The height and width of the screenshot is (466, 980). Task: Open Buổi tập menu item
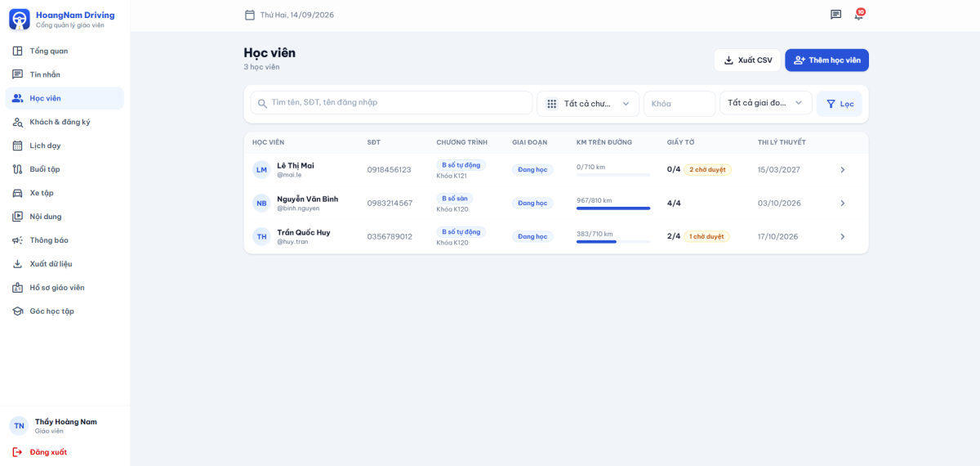coord(65,169)
